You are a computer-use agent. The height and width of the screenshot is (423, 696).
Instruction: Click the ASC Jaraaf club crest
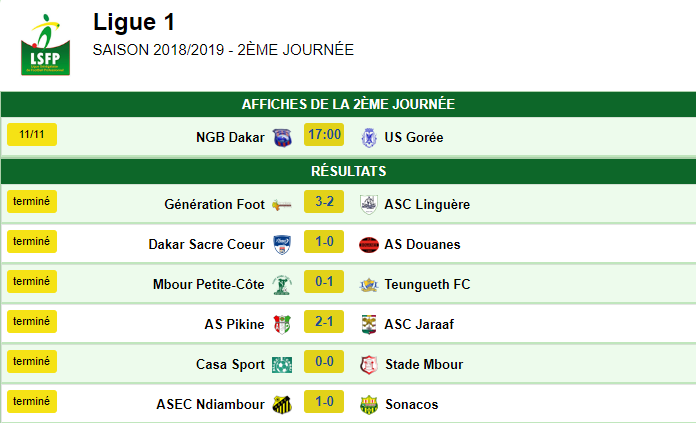pyautogui.click(x=369, y=324)
